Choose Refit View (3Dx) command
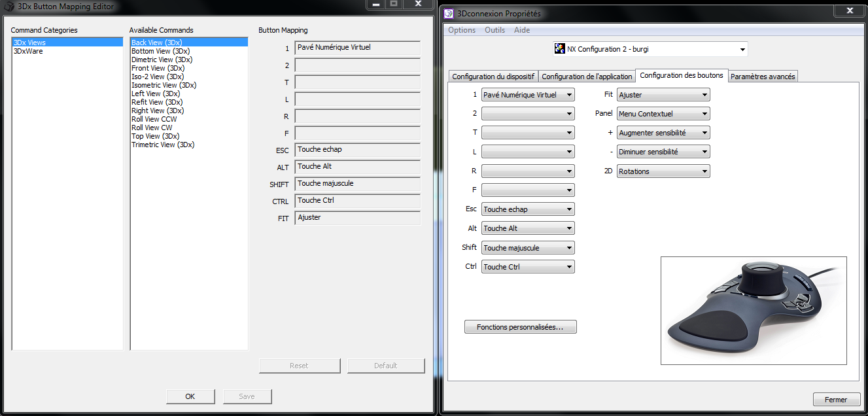 point(189,102)
